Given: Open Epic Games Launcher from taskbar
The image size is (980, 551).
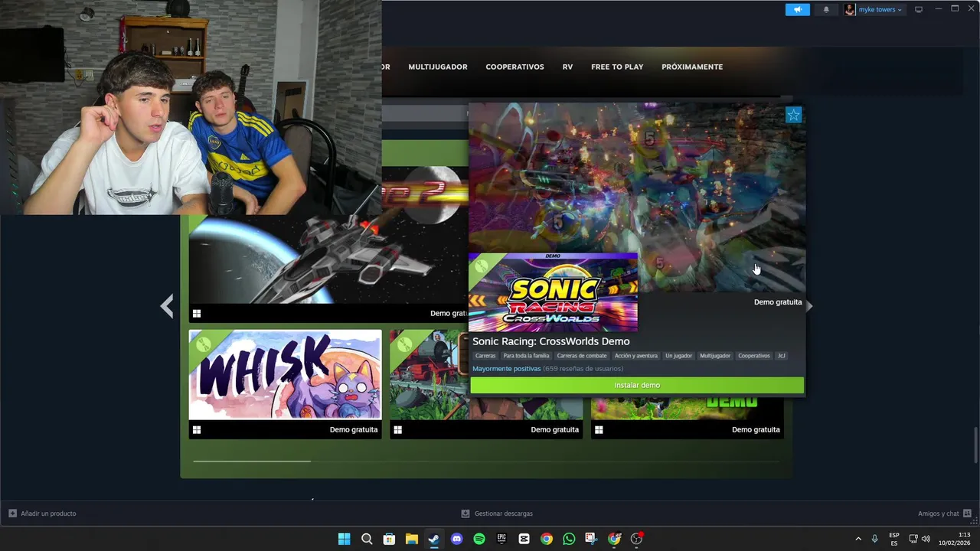Looking at the screenshot, I should (x=501, y=539).
